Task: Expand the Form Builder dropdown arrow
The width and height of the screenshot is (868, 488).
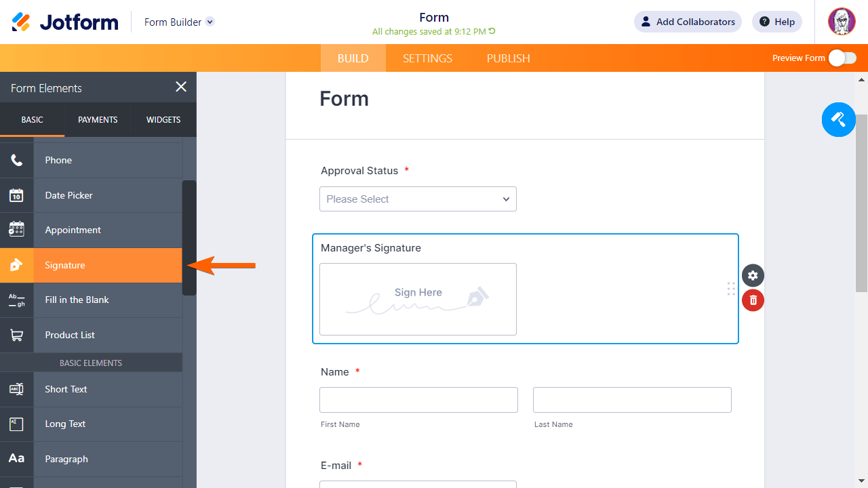Action: click(x=210, y=22)
